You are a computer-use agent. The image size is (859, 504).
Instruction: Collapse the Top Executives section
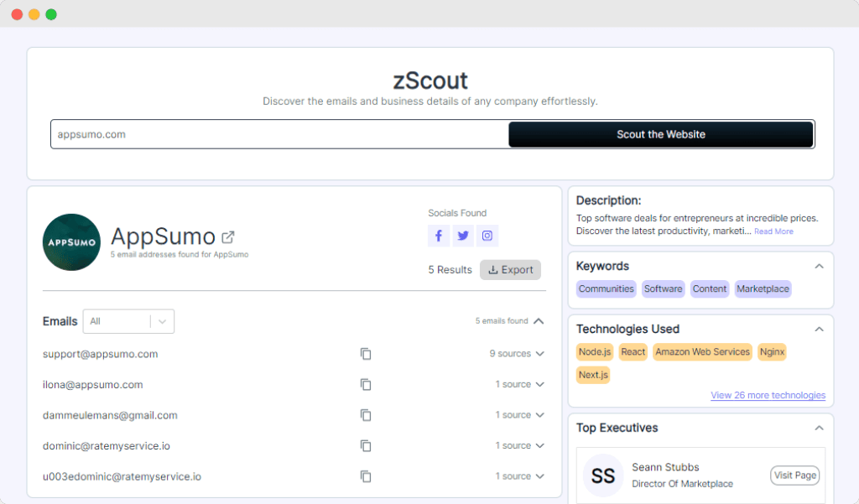tap(819, 428)
